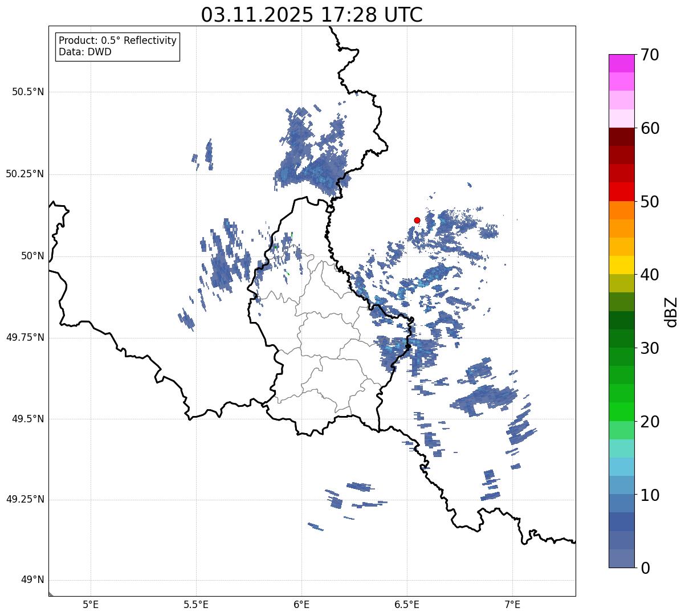Image resolution: width=685 pixels, height=616 pixels.
Task: Click the colorbar tick label 10
Action: pyautogui.click(x=650, y=495)
